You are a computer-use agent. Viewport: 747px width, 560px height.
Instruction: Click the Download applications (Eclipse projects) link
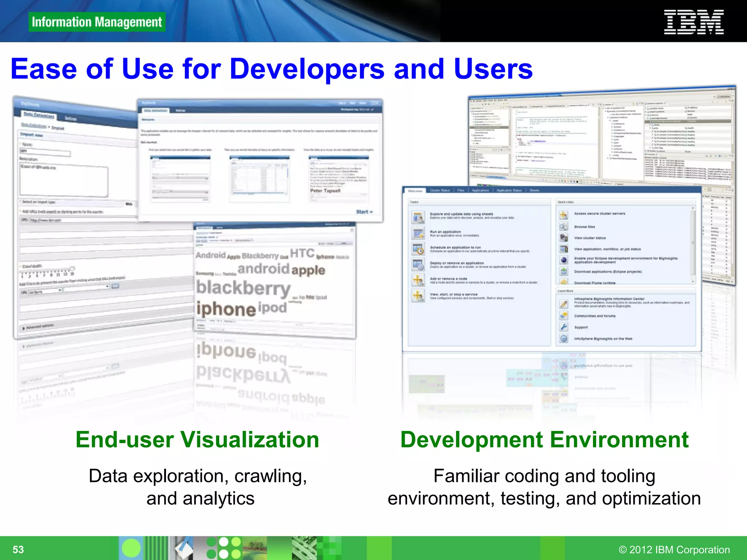(608, 272)
